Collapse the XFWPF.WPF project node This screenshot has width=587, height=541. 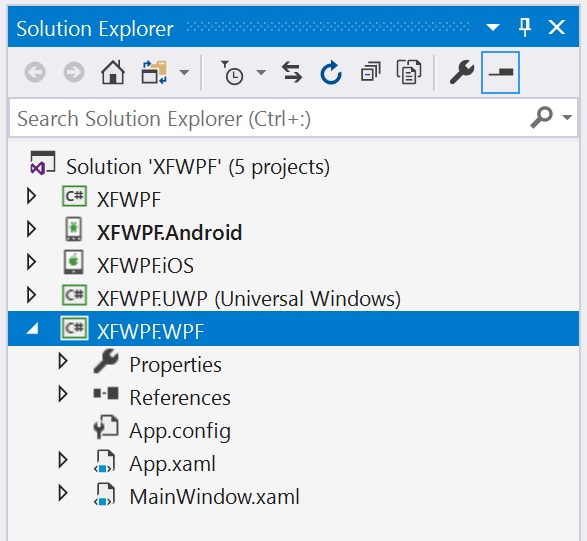tap(33, 329)
